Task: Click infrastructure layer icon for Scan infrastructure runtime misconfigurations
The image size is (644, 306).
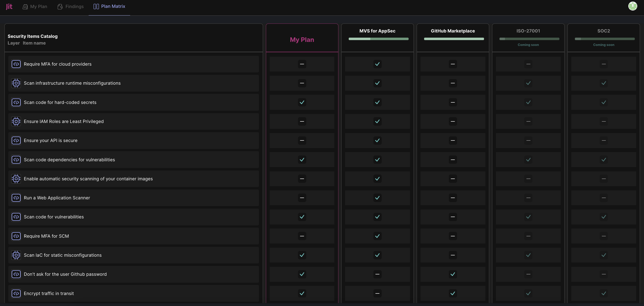Action: pos(16,83)
